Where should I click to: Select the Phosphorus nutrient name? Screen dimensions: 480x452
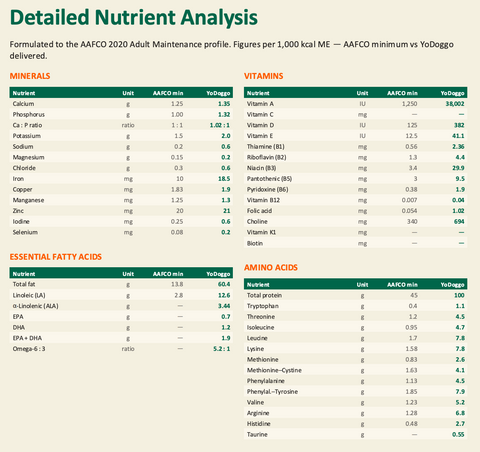point(29,114)
